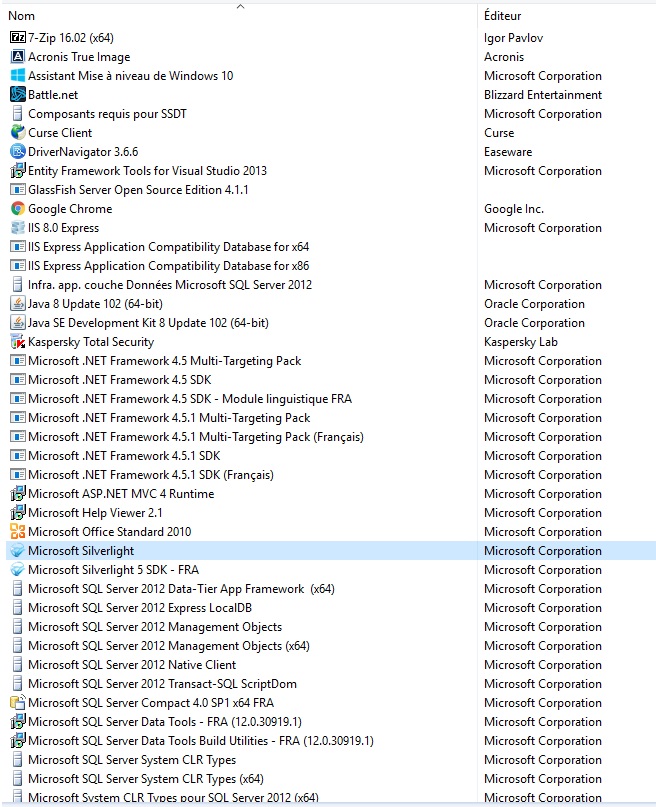
Task: Select SQL Server System CLR Types (x64)
Action: click(146, 779)
